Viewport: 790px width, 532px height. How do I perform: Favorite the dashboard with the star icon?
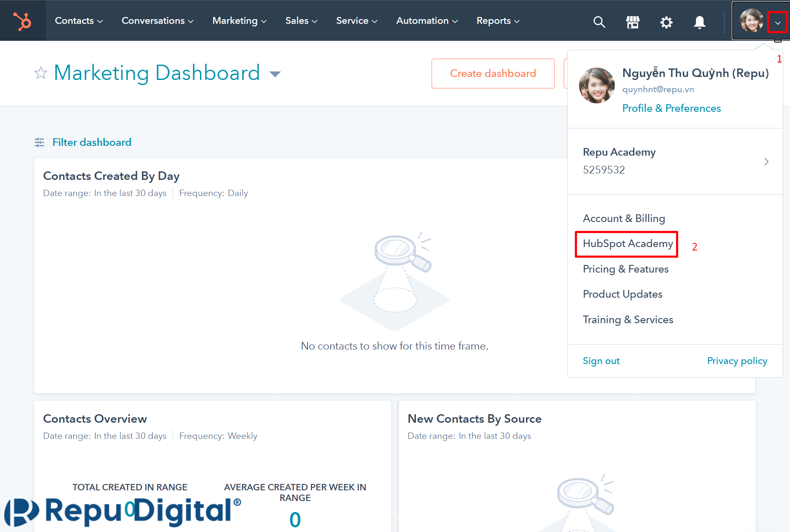[x=41, y=73]
